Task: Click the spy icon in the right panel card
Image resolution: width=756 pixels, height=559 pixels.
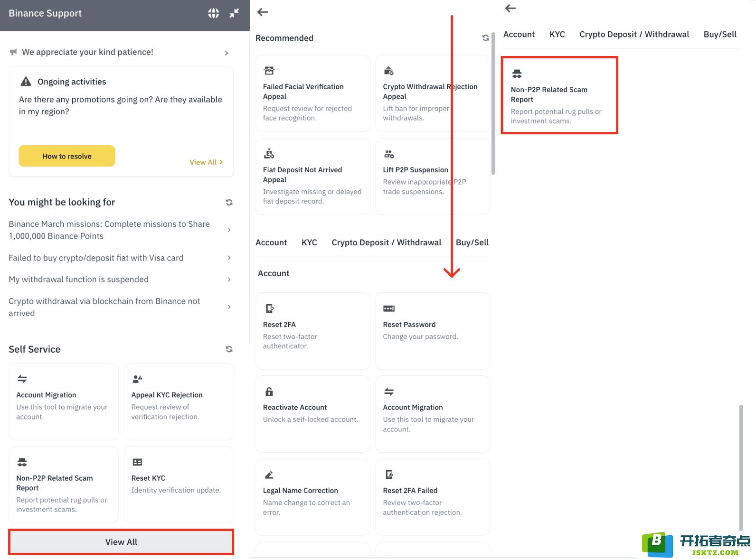Action: [x=517, y=74]
